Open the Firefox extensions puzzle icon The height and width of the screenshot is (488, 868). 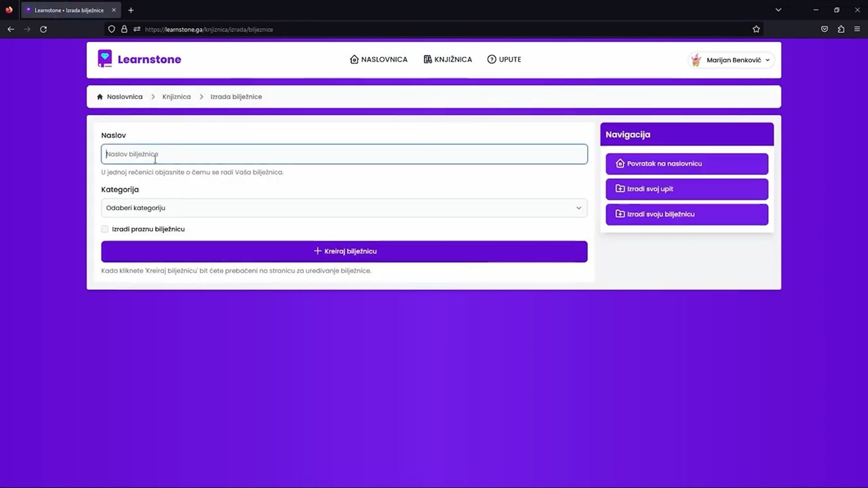[841, 29]
